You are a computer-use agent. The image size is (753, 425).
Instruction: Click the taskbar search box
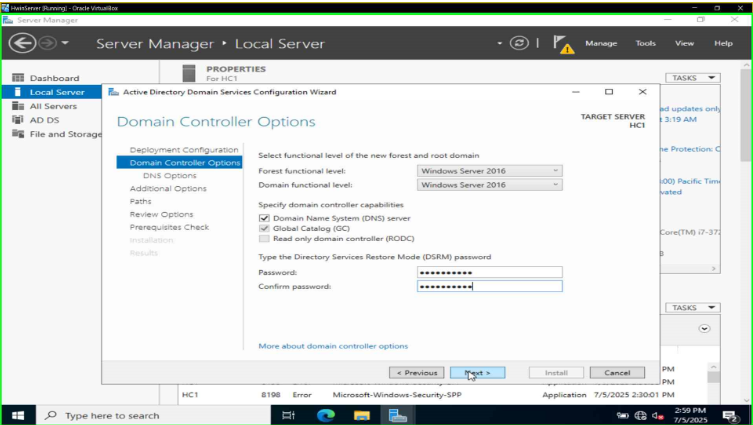point(152,415)
